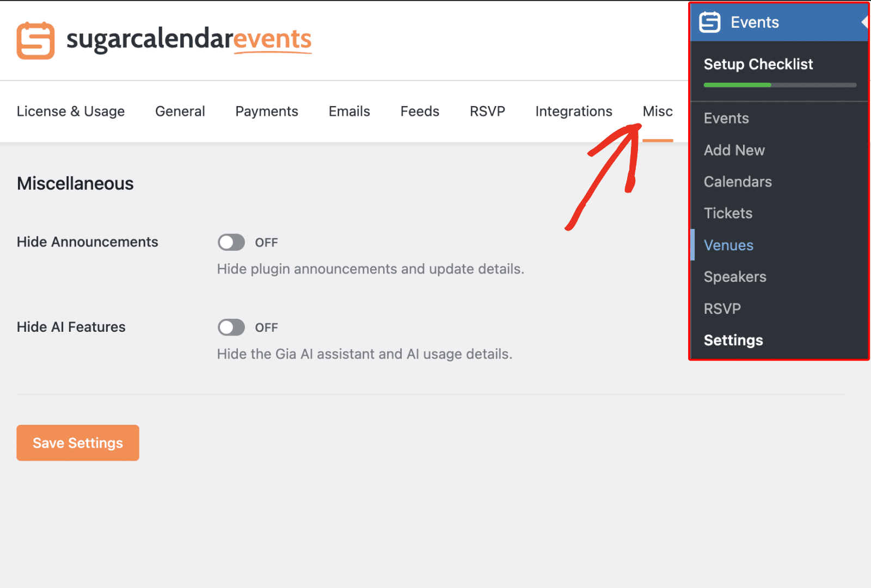Click the Events header in sidebar
871x588 pixels.
(x=779, y=22)
